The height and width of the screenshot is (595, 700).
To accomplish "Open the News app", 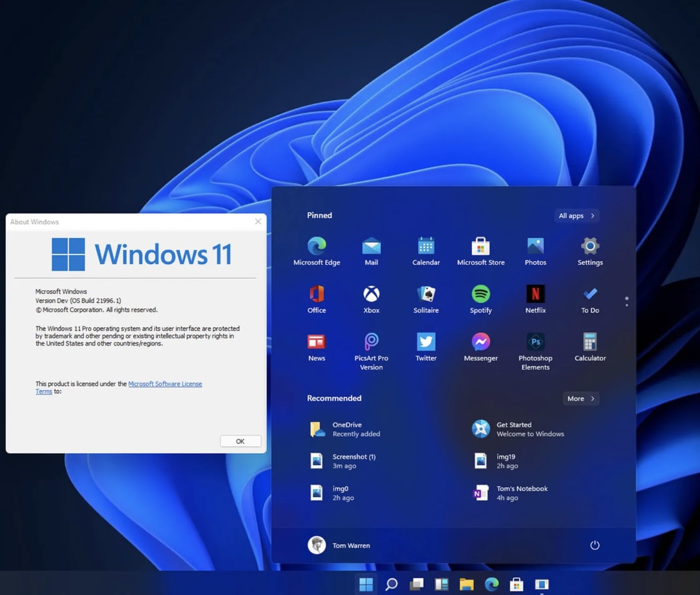I will click(x=316, y=347).
